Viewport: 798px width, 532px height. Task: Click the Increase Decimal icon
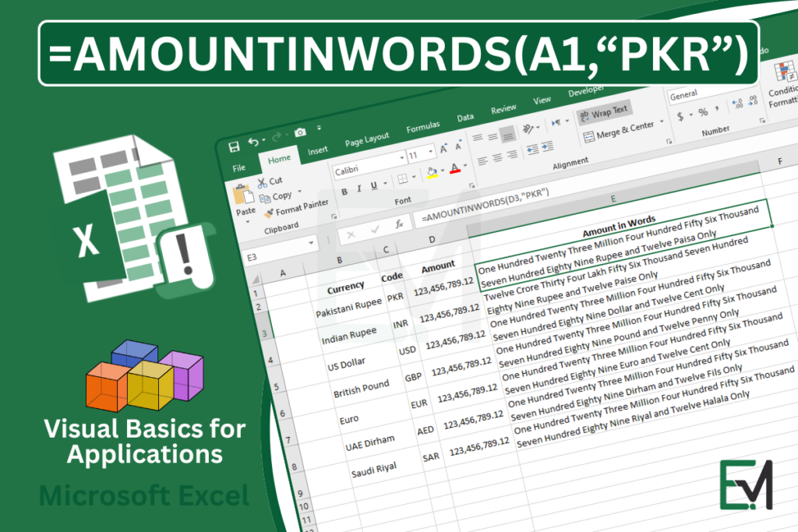(x=736, y=102)
